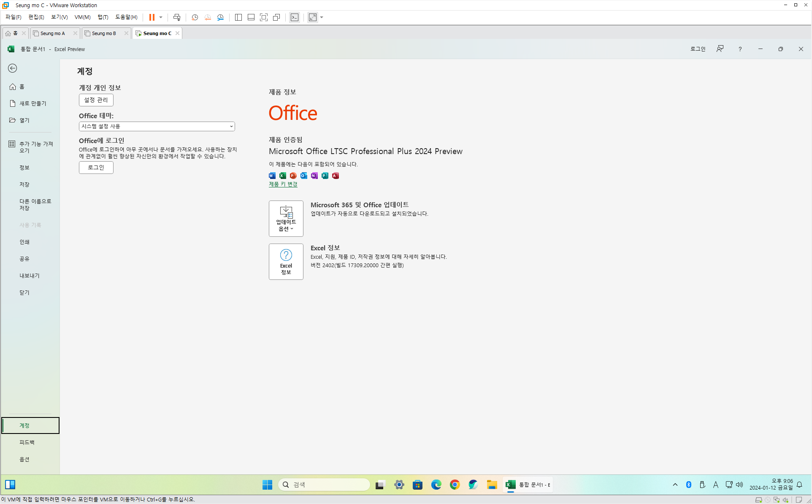Take a VMware snapshot
Viewport: 812px width, 504px height.
[x=195, y=17]
